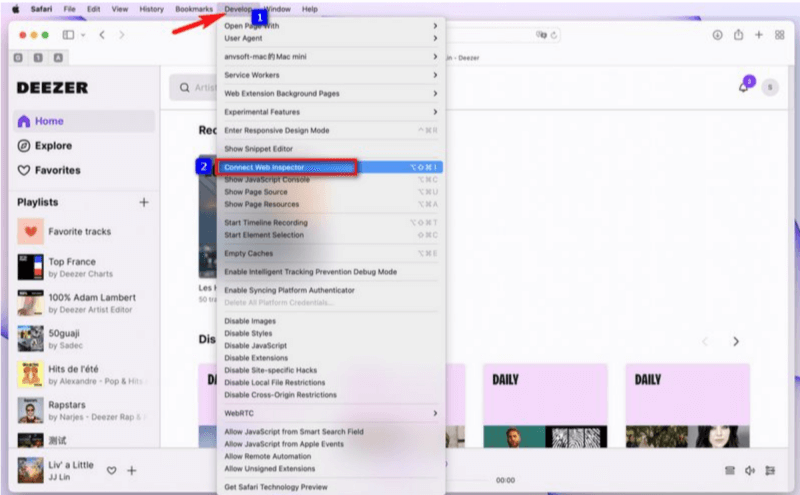The image size is (800, 495).
Task: Open Rapstars playlist
Action: click(x=82, y=410)
